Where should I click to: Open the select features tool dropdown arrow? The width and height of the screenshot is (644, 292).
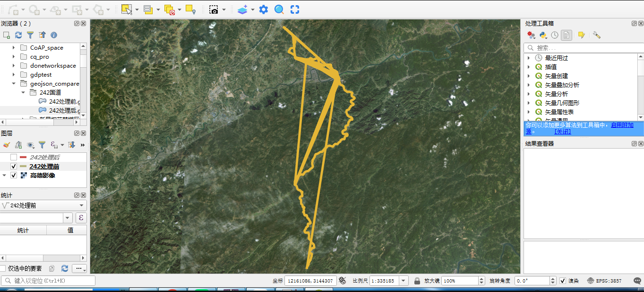(x=137, y=9)
